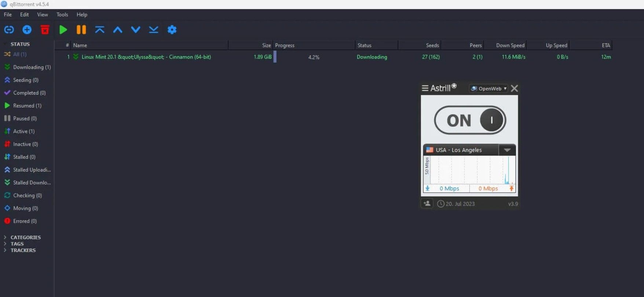Open the Edit menu
Image resolution: width=644 pixels, height=297 pixels.
pos(24,15)
